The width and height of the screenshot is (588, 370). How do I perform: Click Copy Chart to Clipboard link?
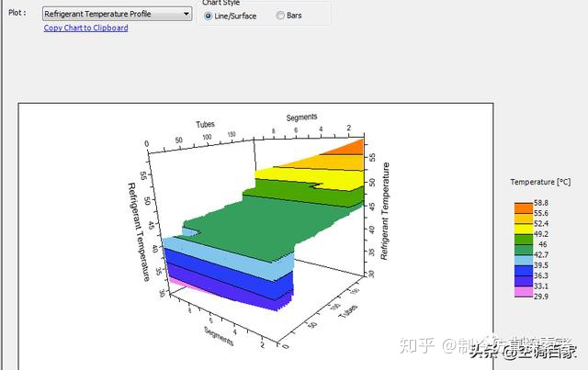[x=85, y=28]
